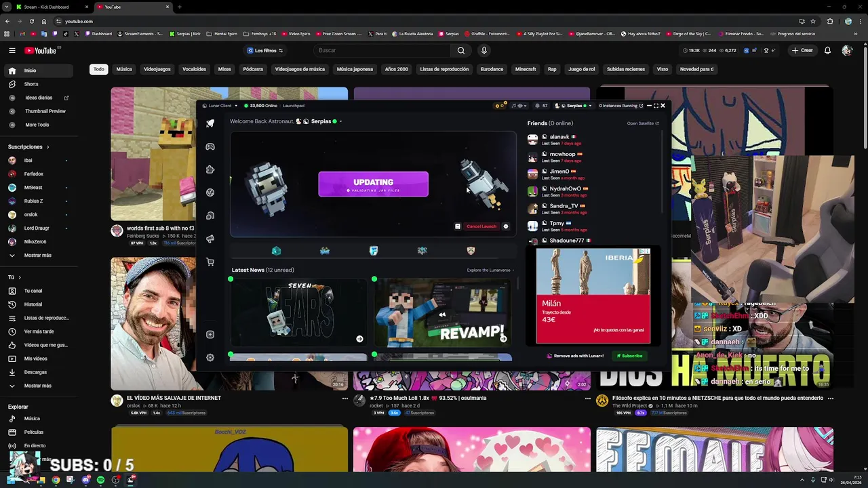Screen dimensions: 868x488
Task: Select the Música filter chip
Action: click(x=124, y=69)
